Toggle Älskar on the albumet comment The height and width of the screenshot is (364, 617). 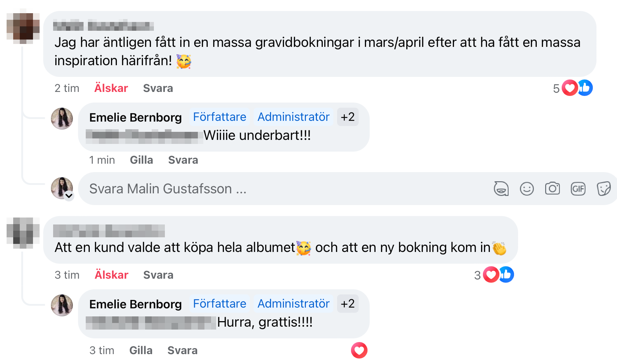(111, 275)
